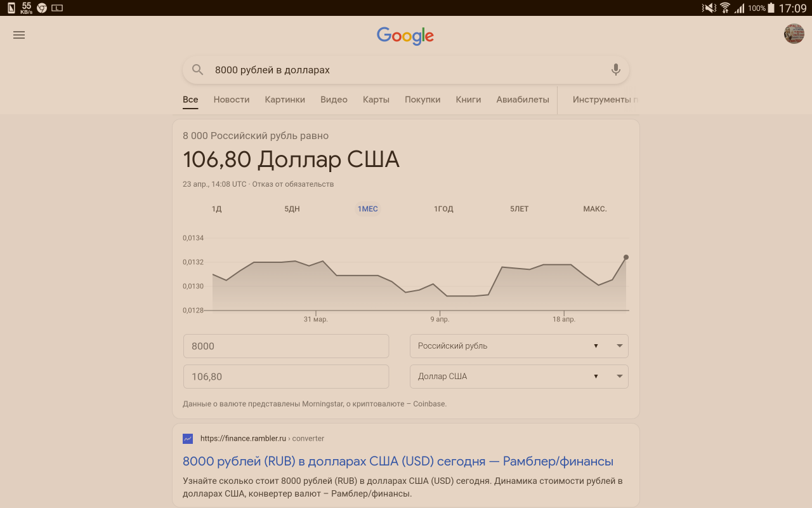Screen dimensions: 812x508
Task: Open the Доллар США currency dropdown
Action: pyautogui.click(x=519, y=377)
